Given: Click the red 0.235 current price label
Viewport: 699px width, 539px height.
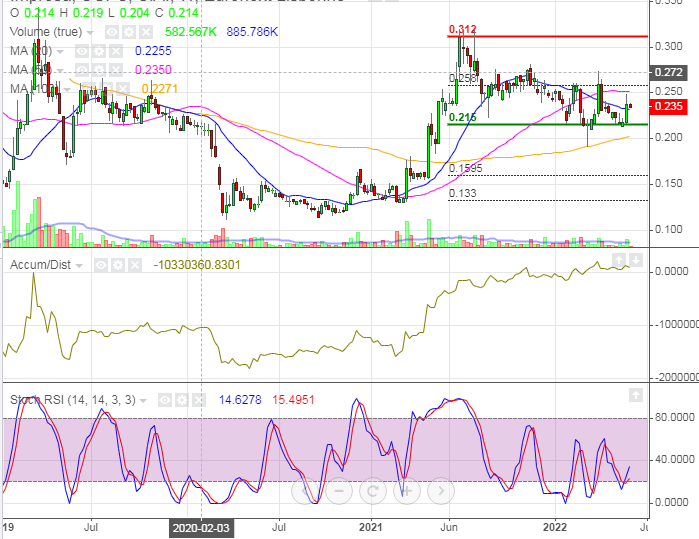Looking at the screenshot, I should tap(669, 107).
